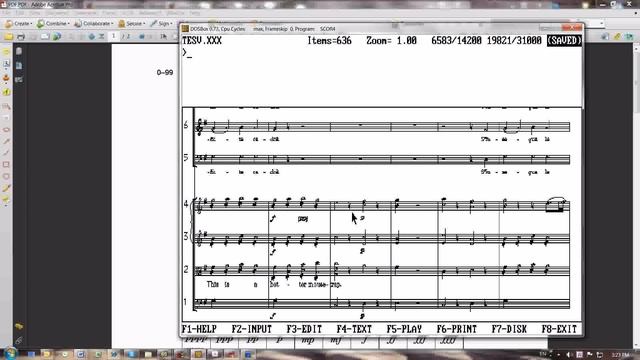This screenshot has height=360, width=640.
Task: Select the Stamp tool in Acrobat sidebar
Action: pyautogui.click(x=6, y=78)
